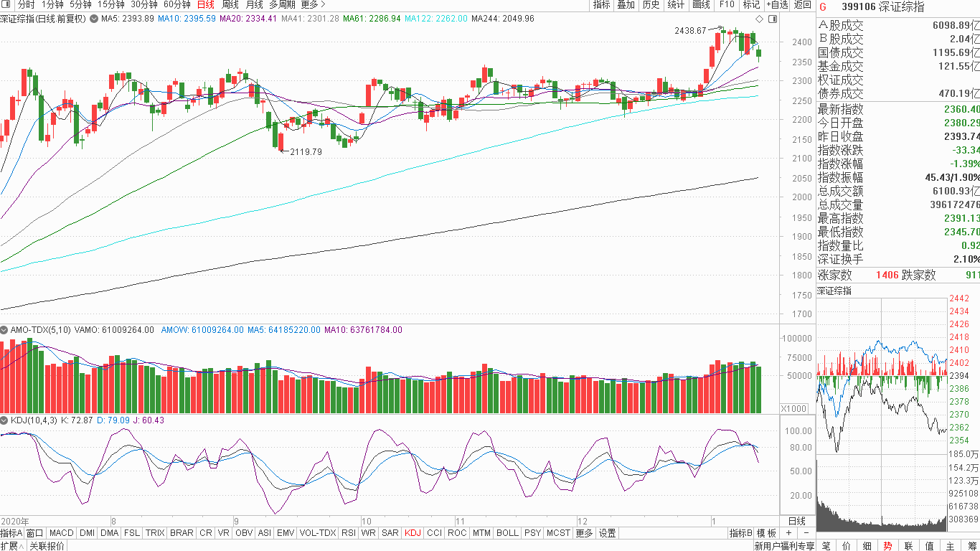
Task: Open 关联报价 related quotes
Action: (47, 545)
